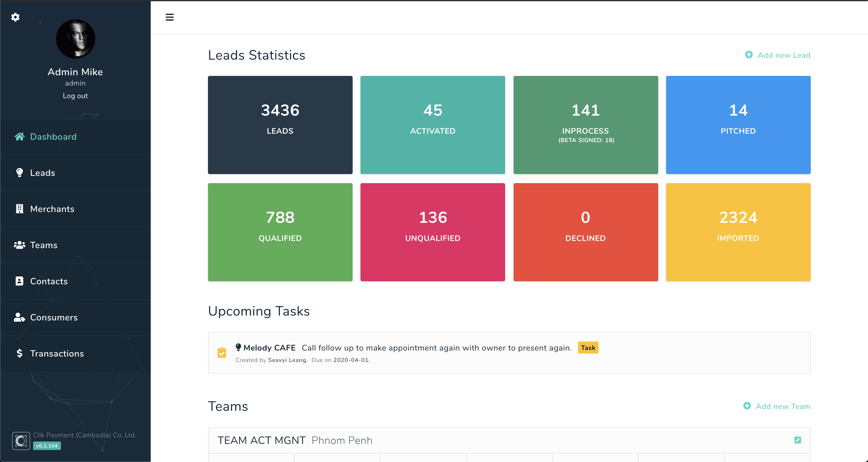This screenshot has width=868, height=462.
Task: Click the Admin Mike profile avatar
Action: click(75, 39)
